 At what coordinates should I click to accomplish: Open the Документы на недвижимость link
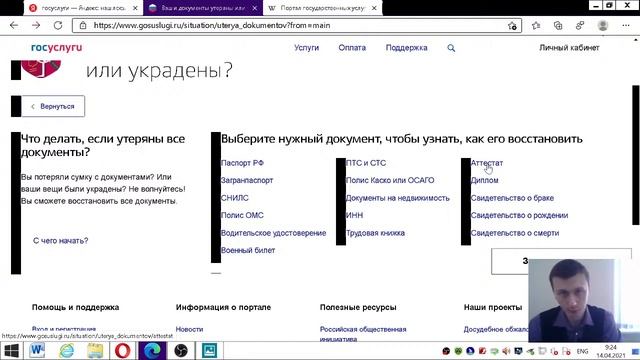[398, 198]
